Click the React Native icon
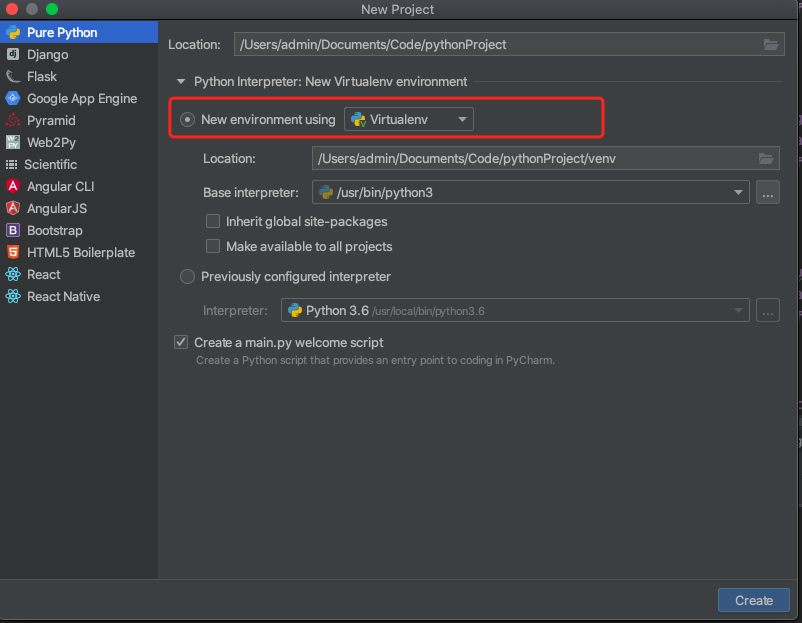802x623 pixels. pyautogui.click(x=13, y=297)
